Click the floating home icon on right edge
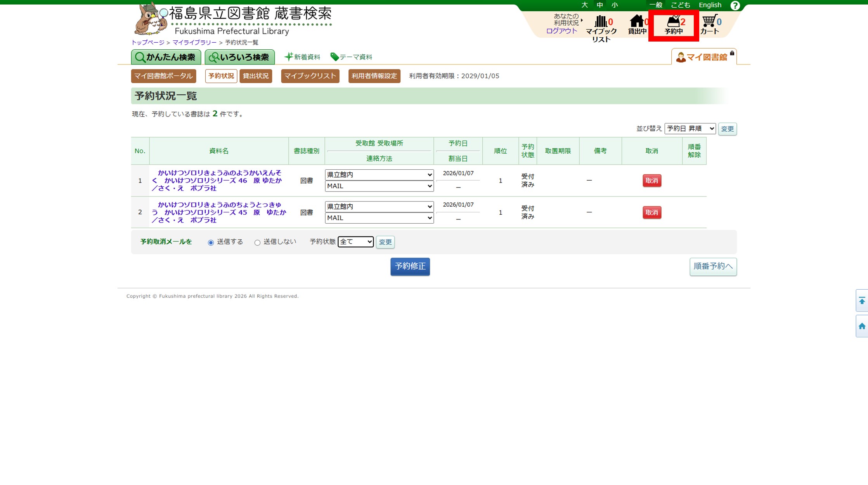 pos(862,326)
